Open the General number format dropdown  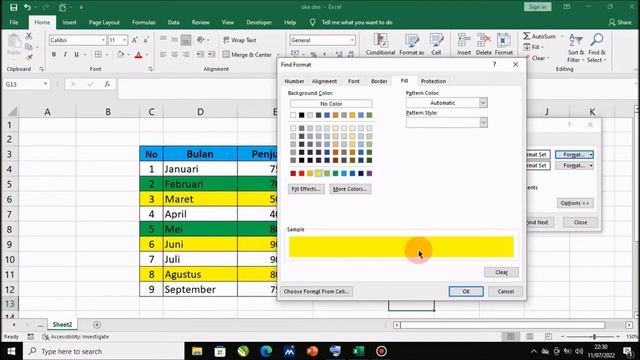[x=352, y=40]
